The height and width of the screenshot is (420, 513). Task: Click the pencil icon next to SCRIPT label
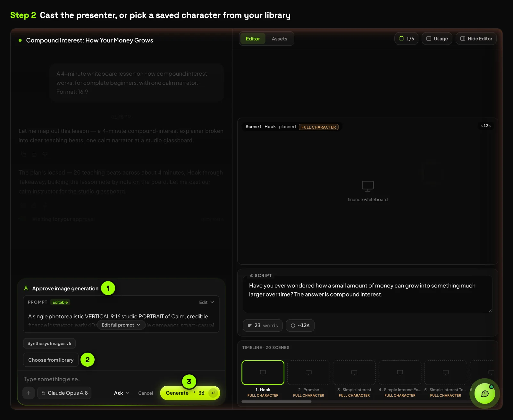tap(251, 275)
